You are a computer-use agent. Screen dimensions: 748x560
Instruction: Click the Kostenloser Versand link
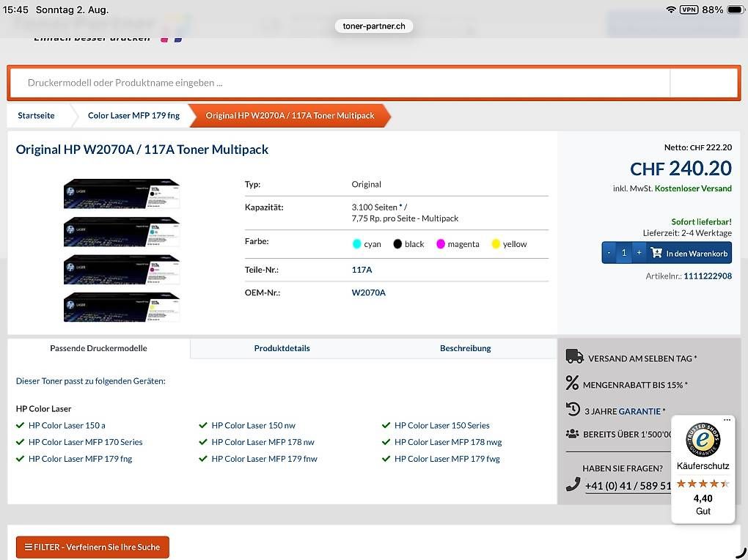click(x=693, y=188)
